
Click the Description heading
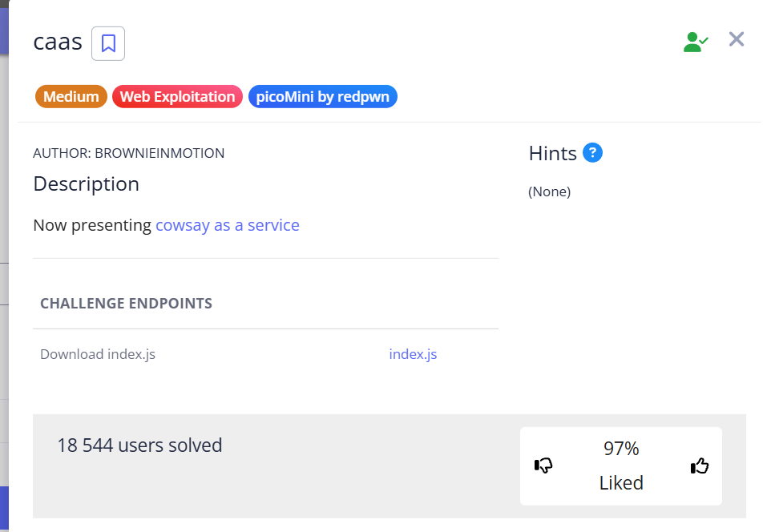[x=87, y=183]
